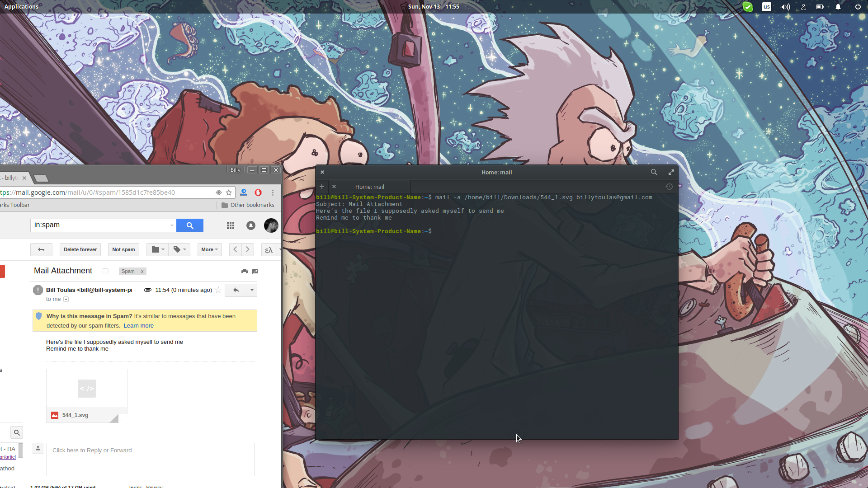The image size is (868, 488).
Task: Open the Google apps grid
Action: (x=231, y=225)
